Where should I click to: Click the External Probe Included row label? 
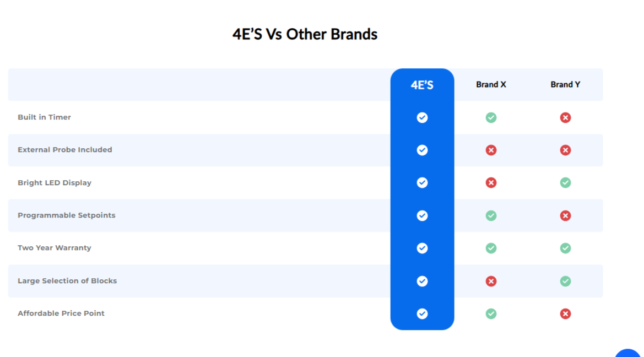pyautogui.click(x=65, y=149)
